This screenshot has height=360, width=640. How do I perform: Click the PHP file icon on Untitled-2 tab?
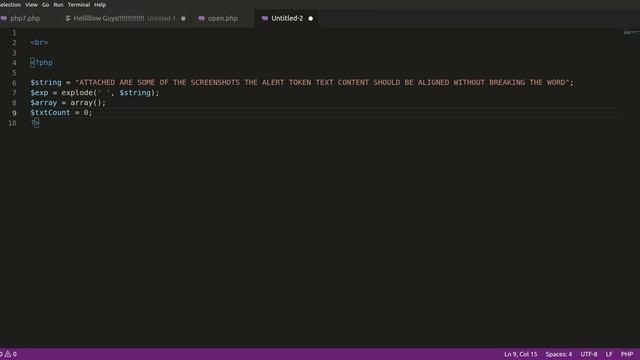[265, 18]
